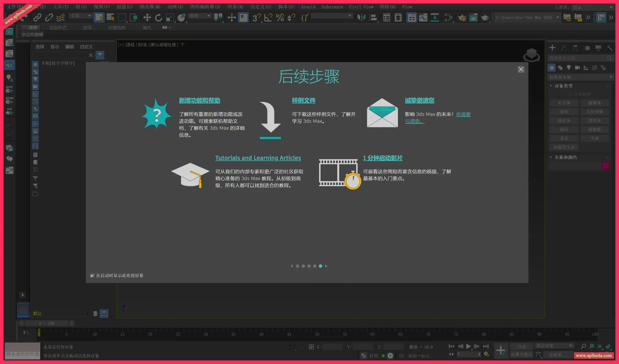Image resolution: width=619 pixels, height=364 pixels.
Task: Click the Lights category icon
Action: 569,68
